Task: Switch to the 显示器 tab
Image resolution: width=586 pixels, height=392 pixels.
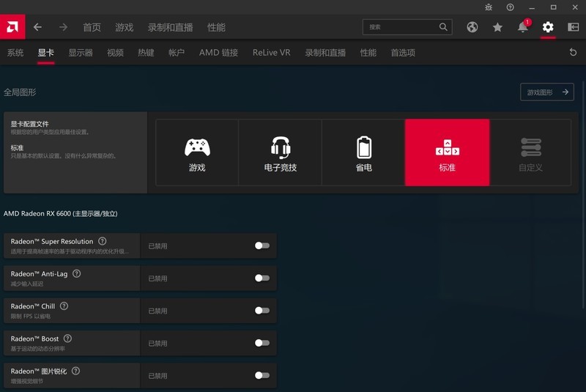Action: [x=81, y=53]
